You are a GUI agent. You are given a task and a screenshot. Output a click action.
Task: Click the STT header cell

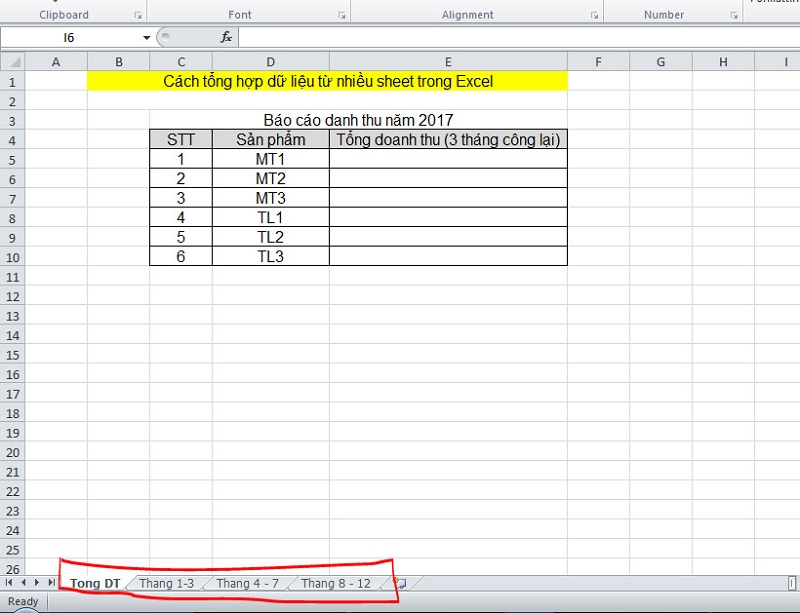[x=181, y=139]
